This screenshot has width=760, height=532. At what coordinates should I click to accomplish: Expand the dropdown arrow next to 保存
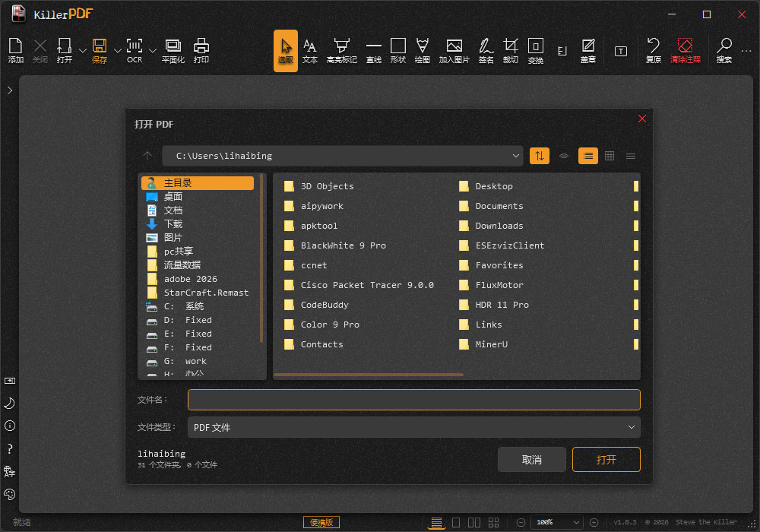pos(117,50)
